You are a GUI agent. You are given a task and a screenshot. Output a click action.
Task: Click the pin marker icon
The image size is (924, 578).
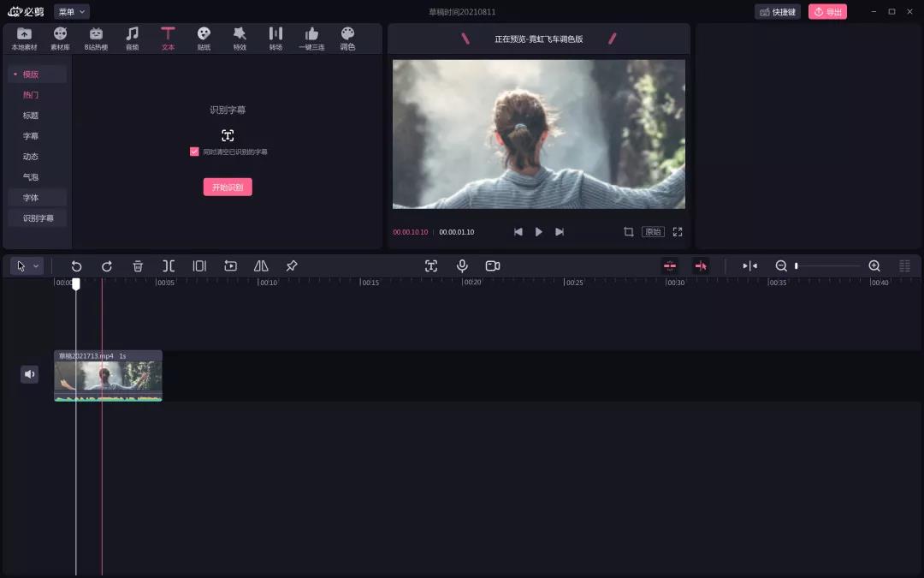(x=292, y=266)
